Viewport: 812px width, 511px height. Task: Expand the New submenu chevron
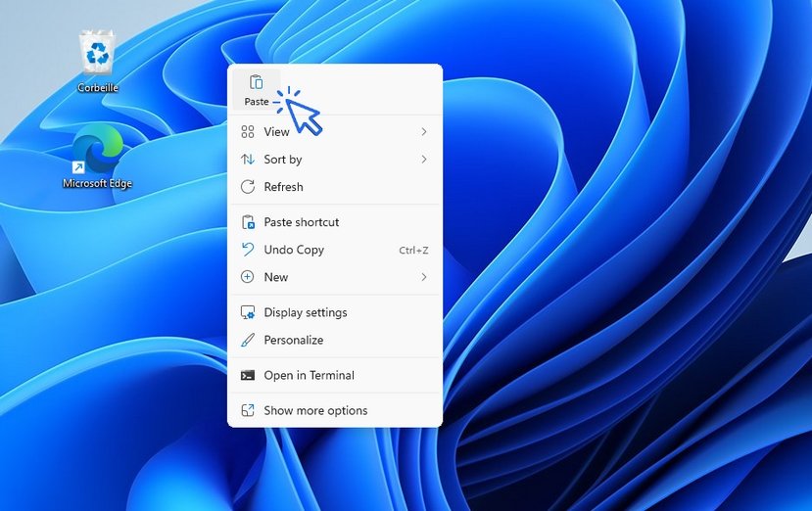coord(424,277)
